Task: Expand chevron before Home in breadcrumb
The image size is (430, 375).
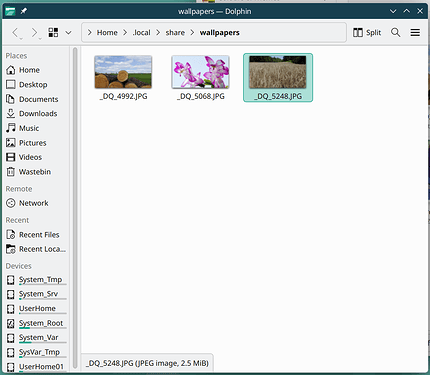Action: pyautogui.click(x=89, y=33)
